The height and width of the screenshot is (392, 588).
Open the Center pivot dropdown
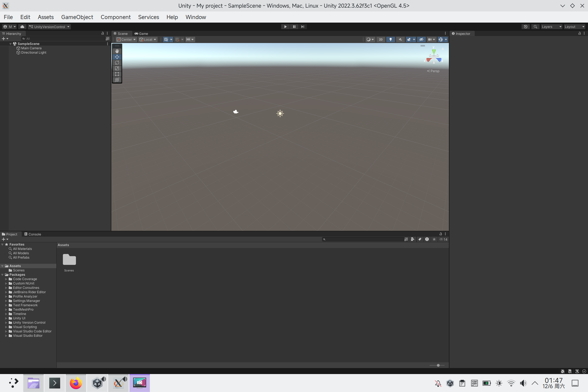[x=126, y=39]
